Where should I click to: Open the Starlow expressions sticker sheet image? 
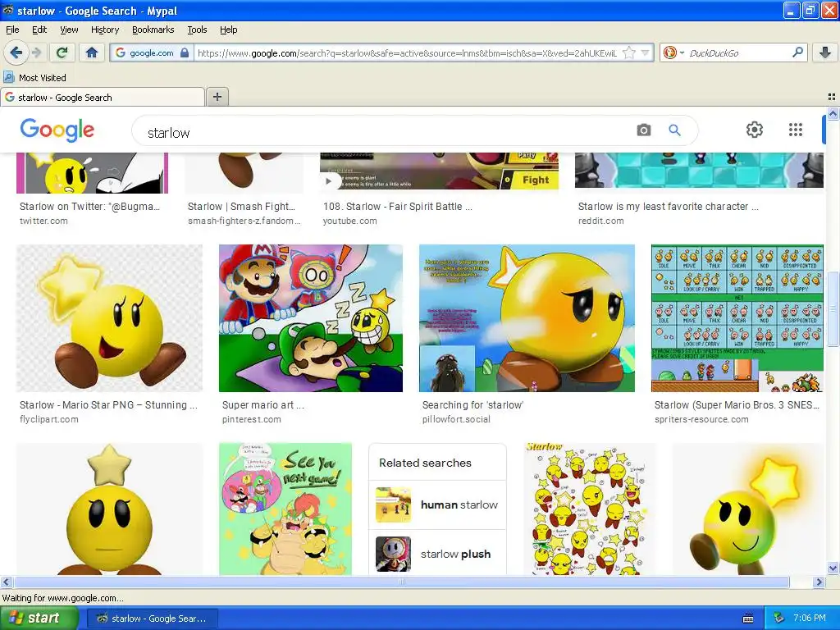pyautogui.click(x=589, y=509)
